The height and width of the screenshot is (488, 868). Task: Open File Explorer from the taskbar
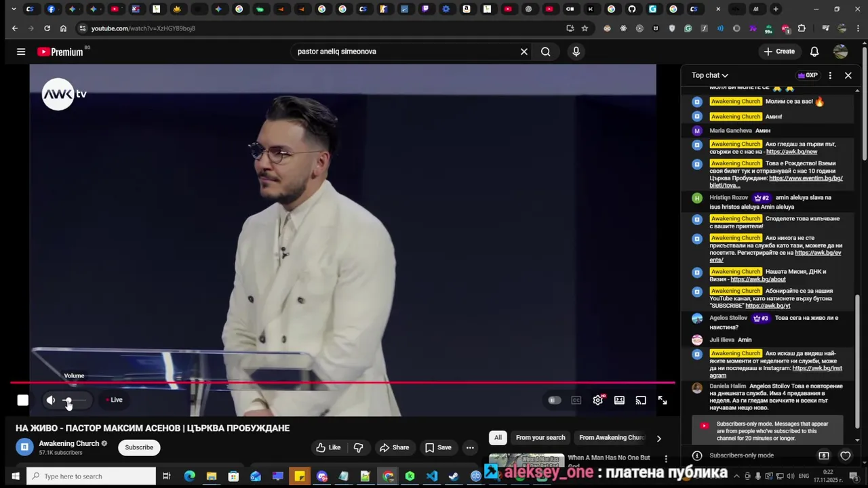tap(212, 476)
